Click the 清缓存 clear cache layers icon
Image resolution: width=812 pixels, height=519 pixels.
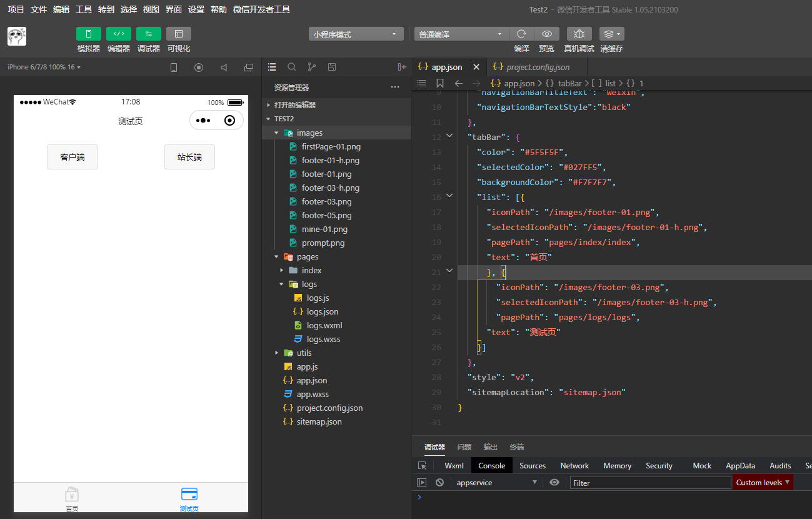point(611,34)
